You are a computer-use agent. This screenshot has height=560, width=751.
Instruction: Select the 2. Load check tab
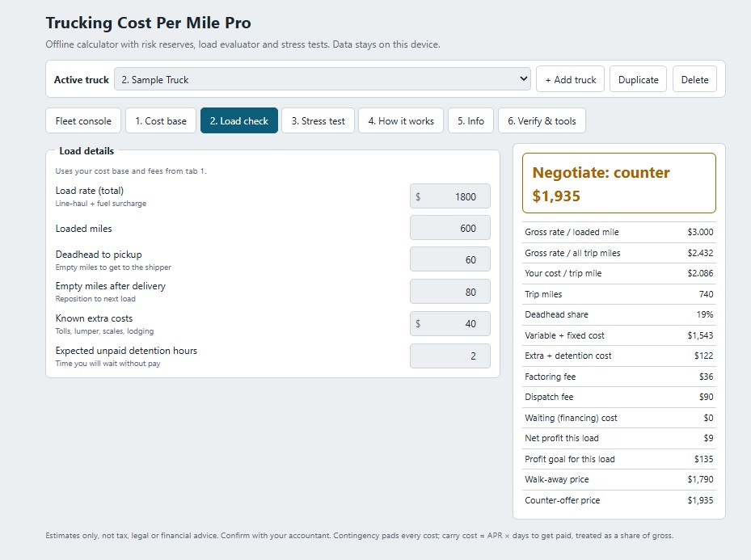(x=239, y=120)
